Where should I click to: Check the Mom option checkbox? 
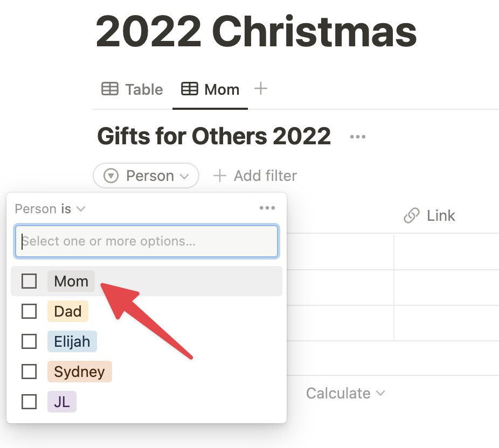[x=29, y=281]
